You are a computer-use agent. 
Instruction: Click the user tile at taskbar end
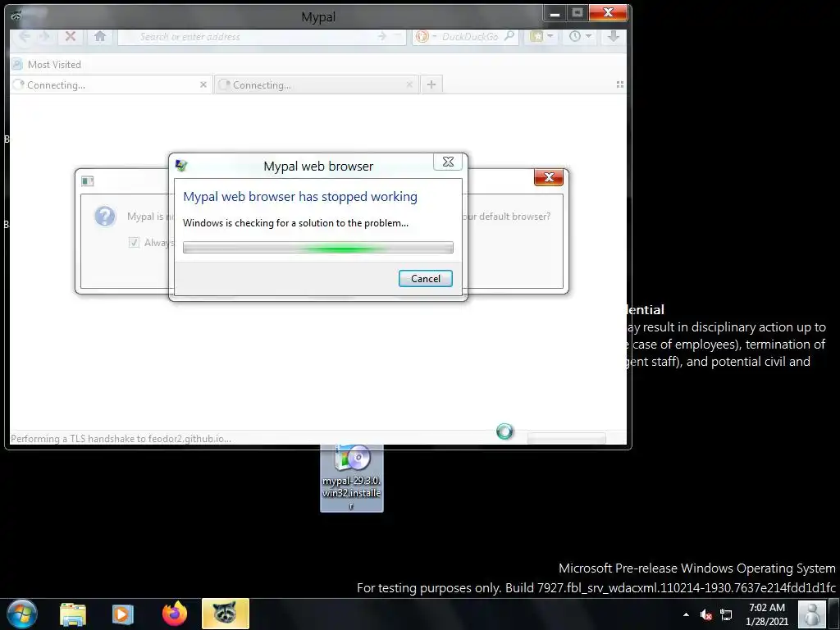811,614
